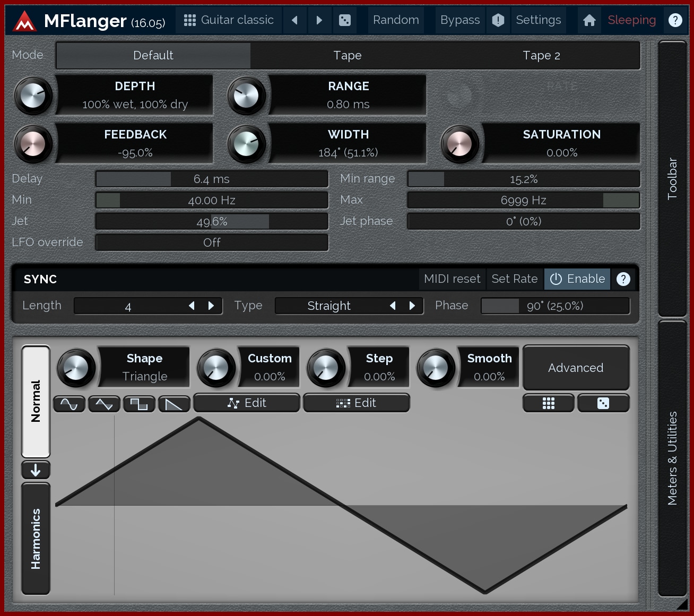Click the panic exclamation shield icon
694x616 pixels.
tap(498, 20)
